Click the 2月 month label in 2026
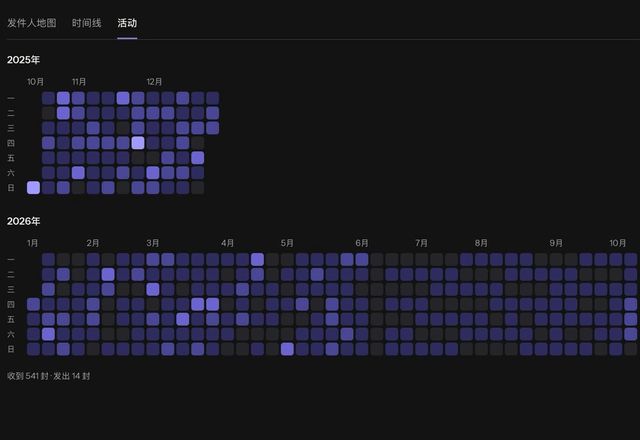This screenshot has width=640, height=440. pyautogui.click(x=93, y=243)
